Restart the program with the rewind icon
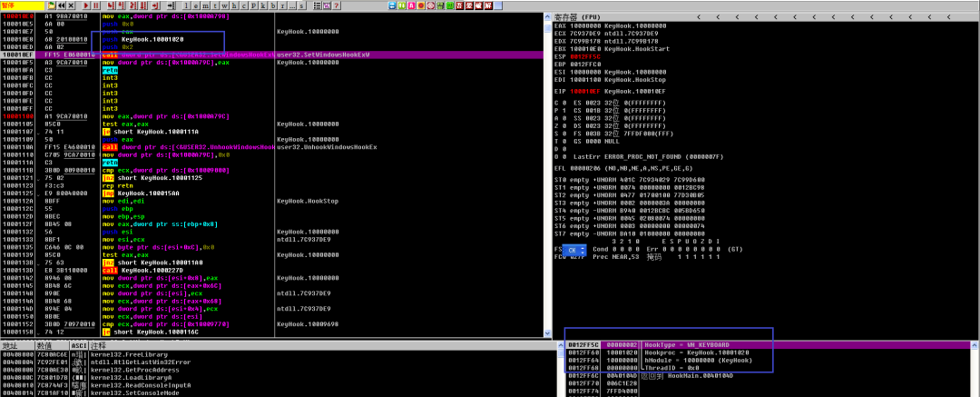980x397 pixels. click(x=62, y=5)
